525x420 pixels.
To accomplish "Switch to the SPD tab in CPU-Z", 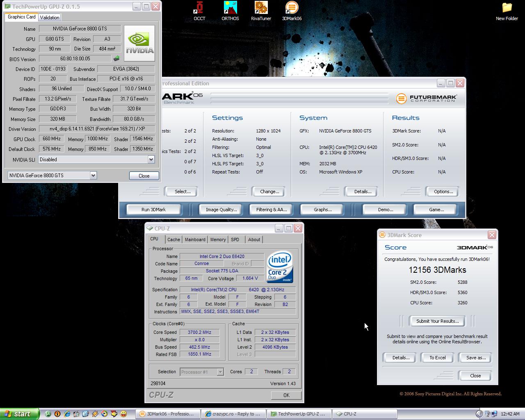I will [235, 240].
